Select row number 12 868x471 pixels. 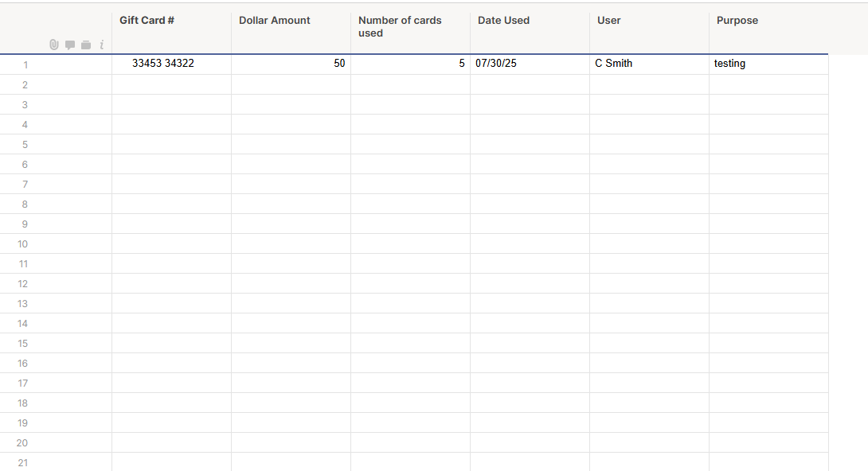coord(23,283)
